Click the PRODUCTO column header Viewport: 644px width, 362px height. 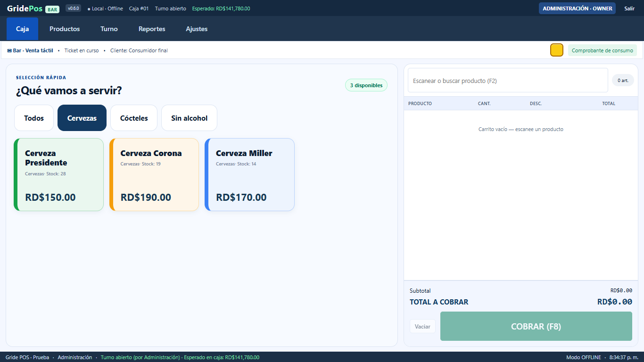click(420, 103)
